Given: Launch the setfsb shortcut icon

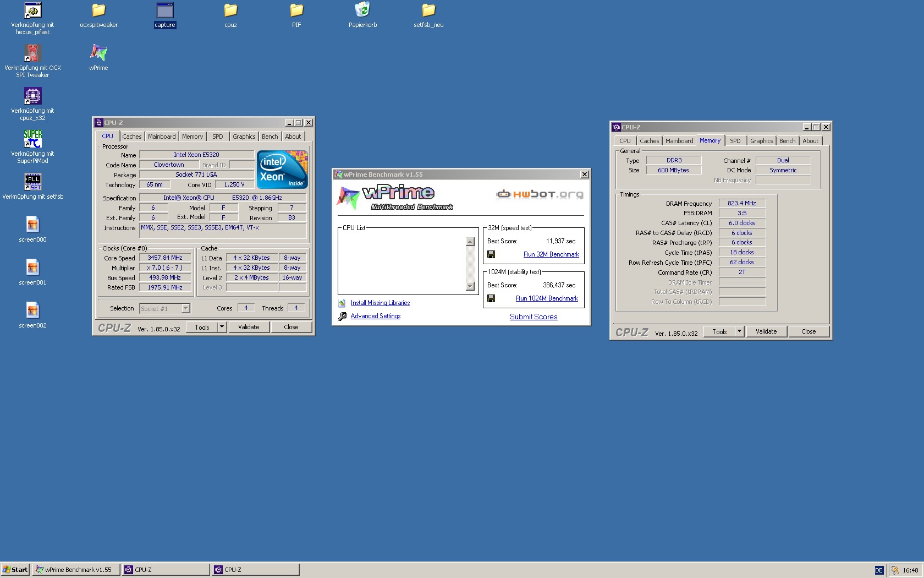Looking at the screenshot, I should pos(32,182).
